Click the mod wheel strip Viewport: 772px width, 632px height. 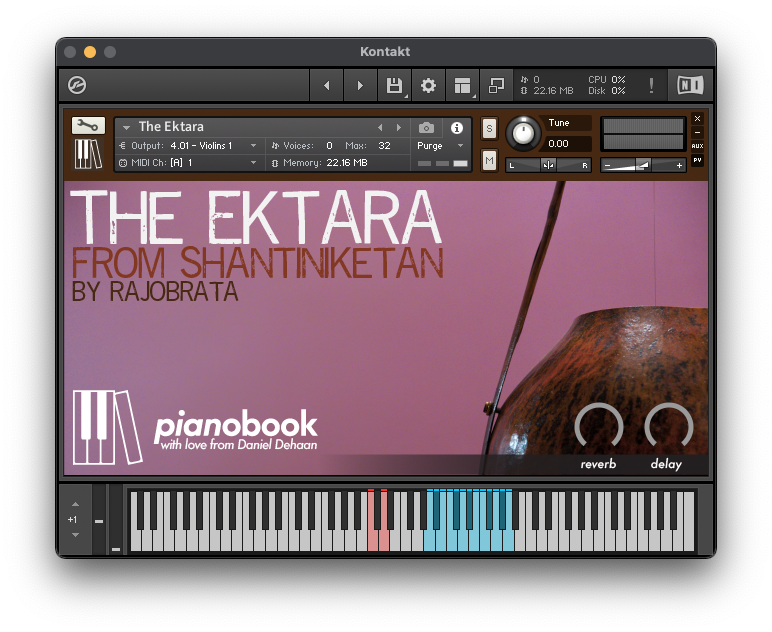(116, 520)
